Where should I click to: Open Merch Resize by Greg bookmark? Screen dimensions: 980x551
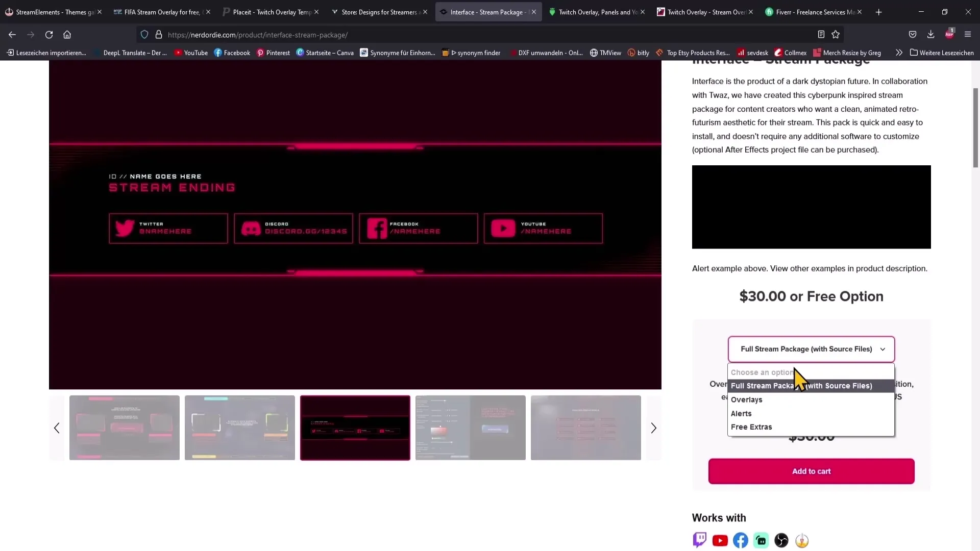pos(847,53)
